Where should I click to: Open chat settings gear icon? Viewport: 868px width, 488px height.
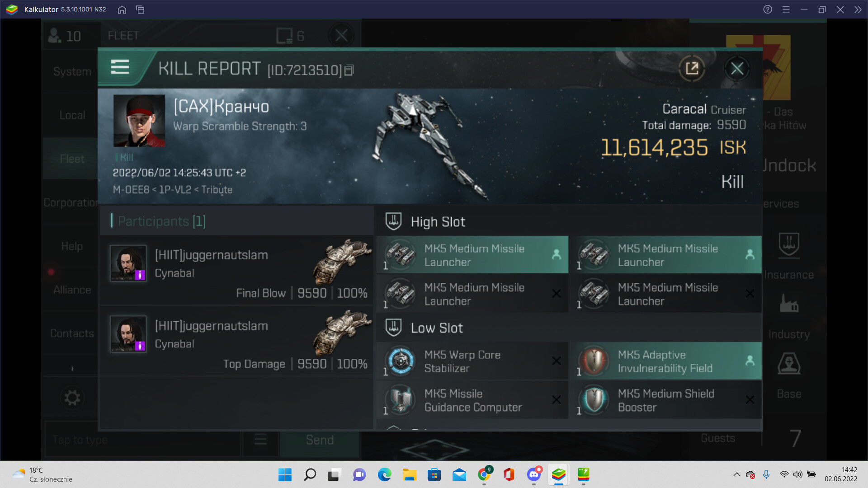(x=72, y=398)
